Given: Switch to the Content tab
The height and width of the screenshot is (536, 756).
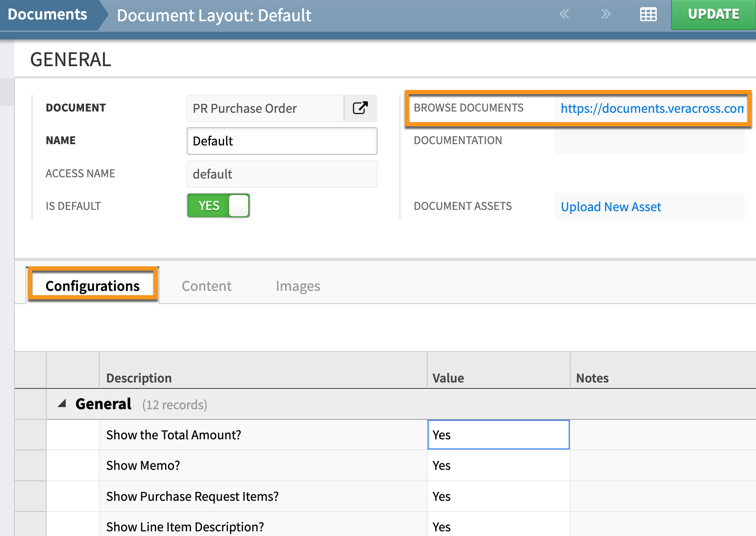Looking at the screenshot, I should click(x=207, y=286).
